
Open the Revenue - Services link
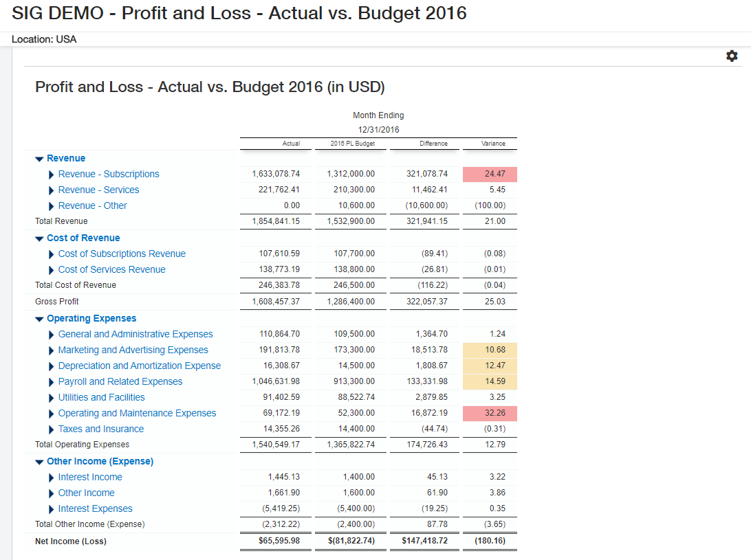pos(98,190)
